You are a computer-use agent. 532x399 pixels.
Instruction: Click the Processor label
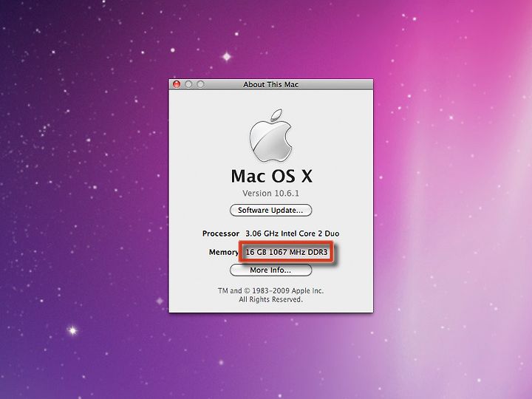tap(221, 233)
